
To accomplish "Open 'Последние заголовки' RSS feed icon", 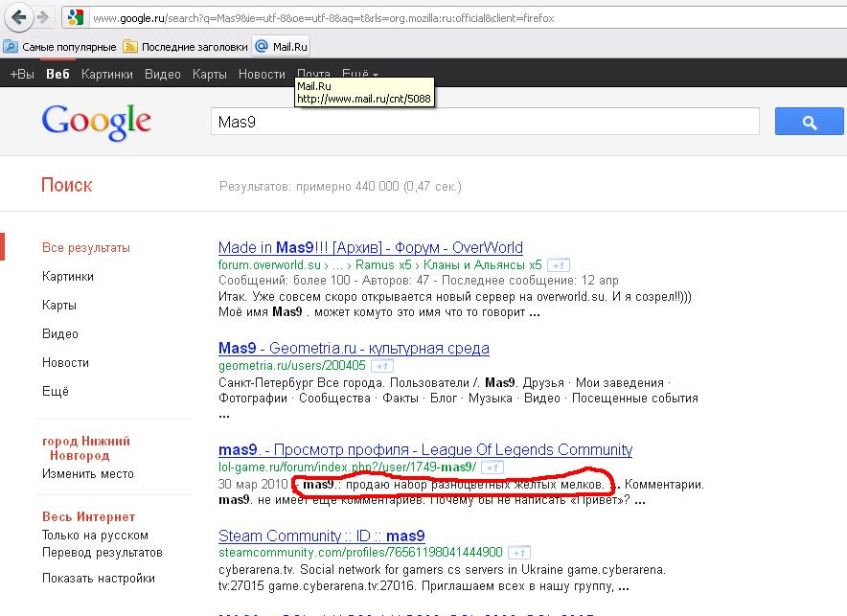I will point(130,47).
